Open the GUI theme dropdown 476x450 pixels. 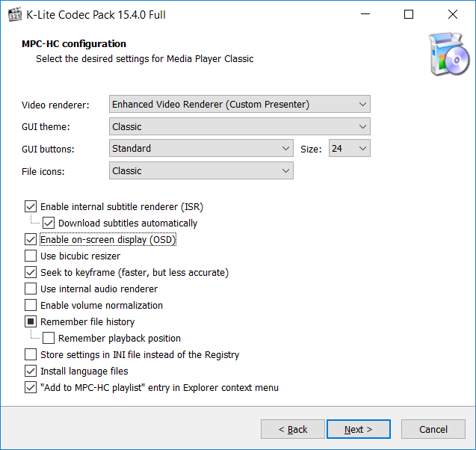tap(240, 126)
